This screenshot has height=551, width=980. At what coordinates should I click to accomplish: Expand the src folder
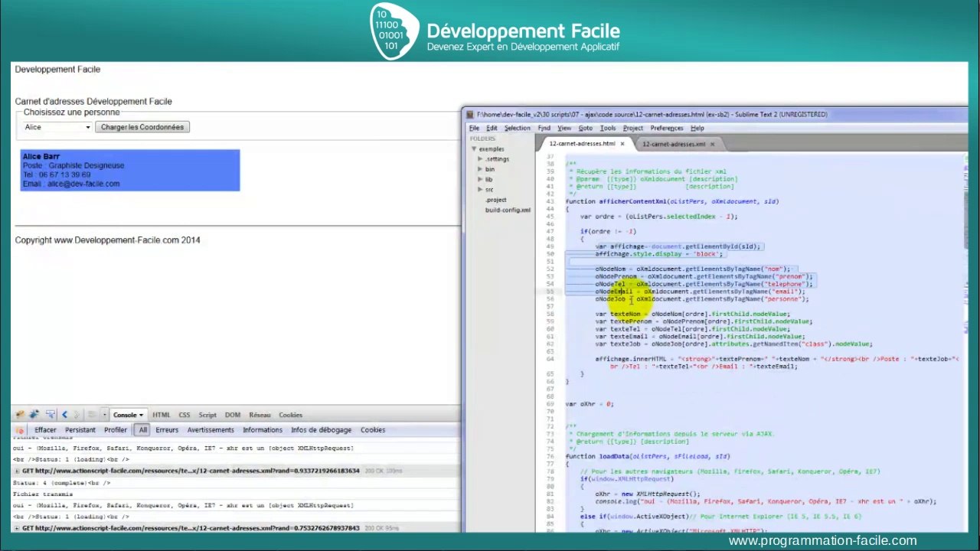[480, 189]
